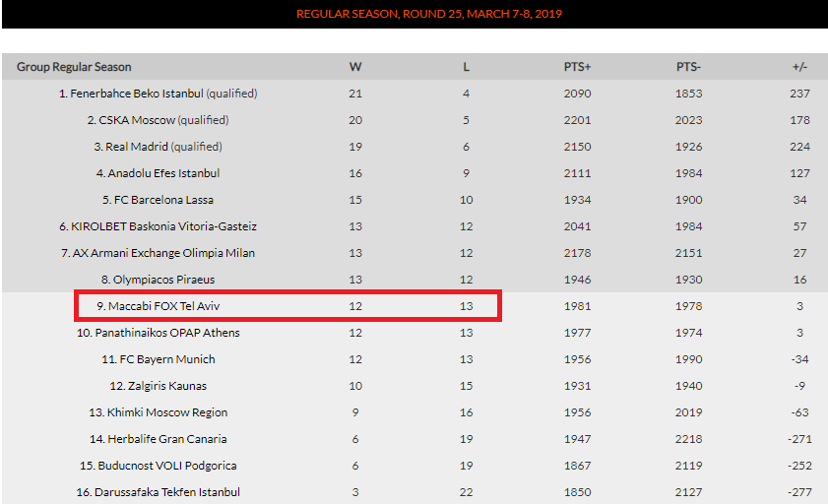Click Bayern Munich's -34 differential
The image size is (828, 504).
[x=800, y=359]
